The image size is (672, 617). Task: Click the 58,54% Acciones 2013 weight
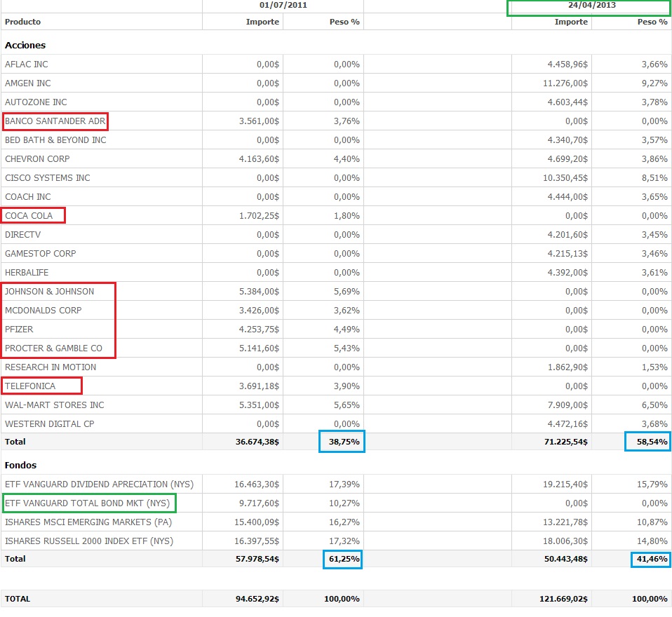tap(652, 442)
